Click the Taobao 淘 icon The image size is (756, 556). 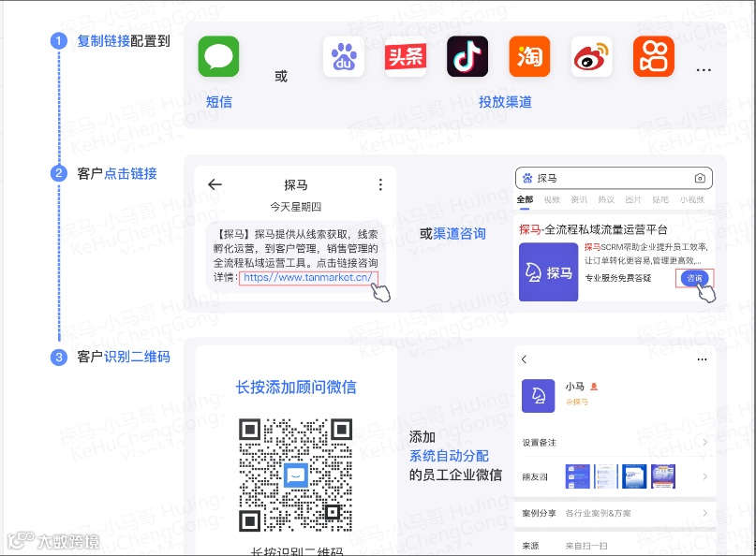(x=529, y=56)
